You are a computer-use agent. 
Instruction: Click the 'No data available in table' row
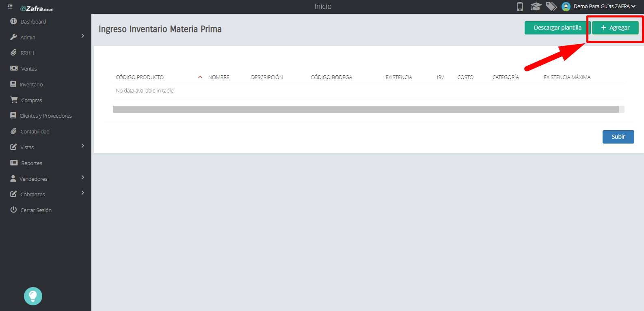click(x=369, y=91)
